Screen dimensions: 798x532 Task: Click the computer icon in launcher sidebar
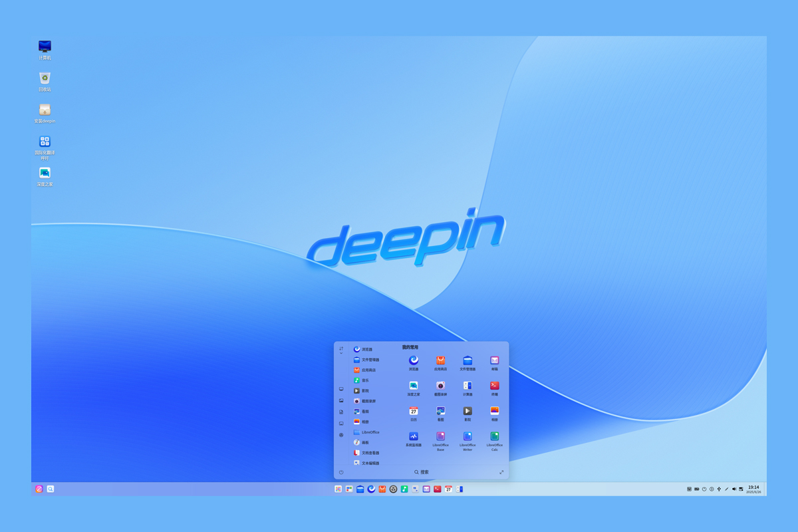[341, 390]
